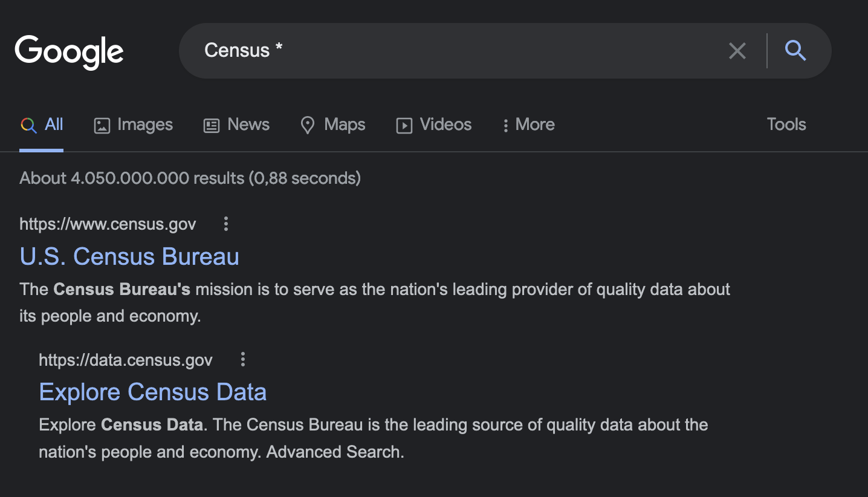This screenshot has height=497, width=868.
Task: Open options for the data.census.gov result
Action: [x=242, y=359]
